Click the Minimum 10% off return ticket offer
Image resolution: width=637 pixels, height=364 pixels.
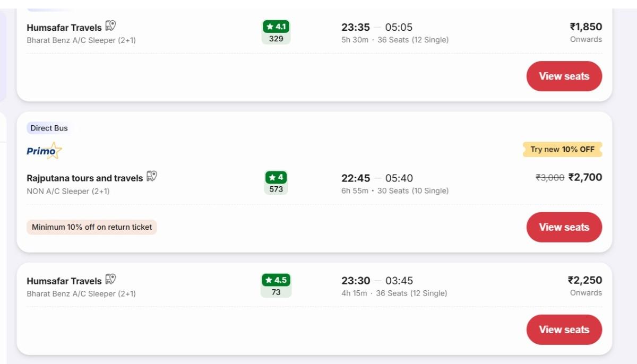[92, 227]
